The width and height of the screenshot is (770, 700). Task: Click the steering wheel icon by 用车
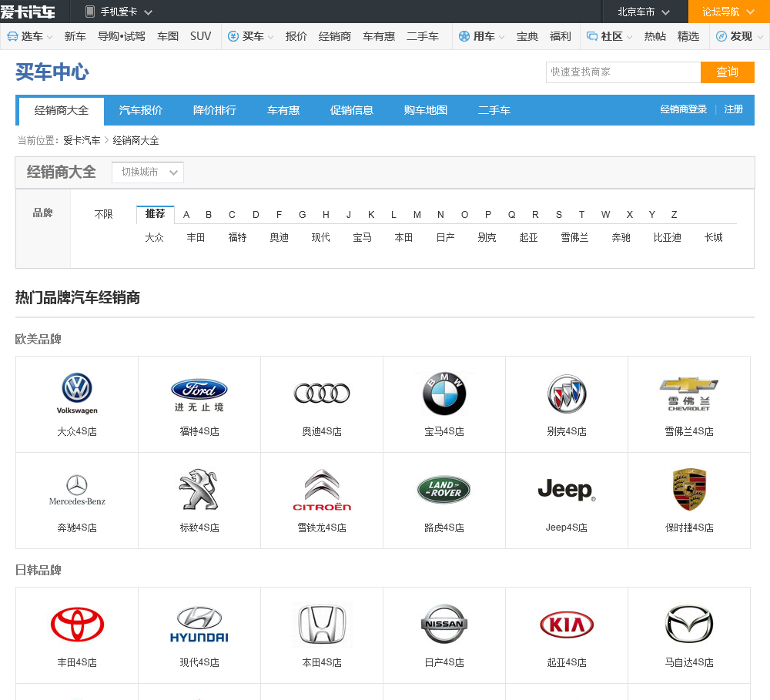(x=464, y=36)
